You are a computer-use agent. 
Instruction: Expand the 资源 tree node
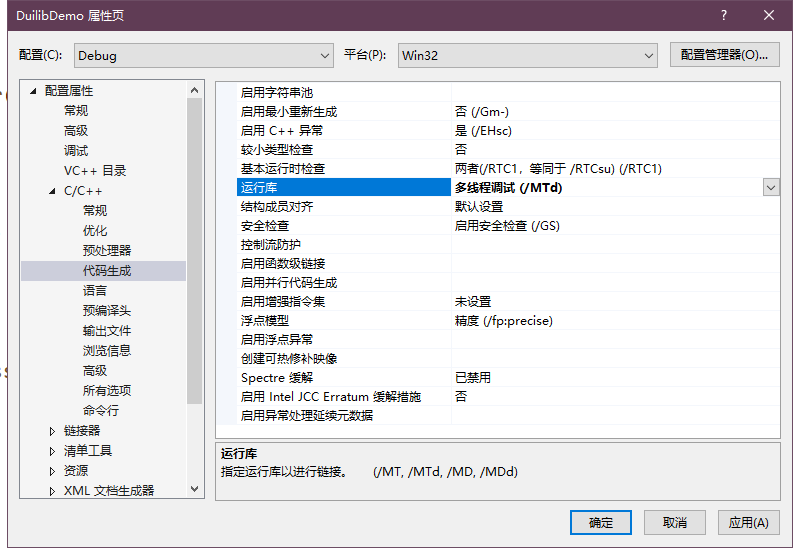click(52, 471)
